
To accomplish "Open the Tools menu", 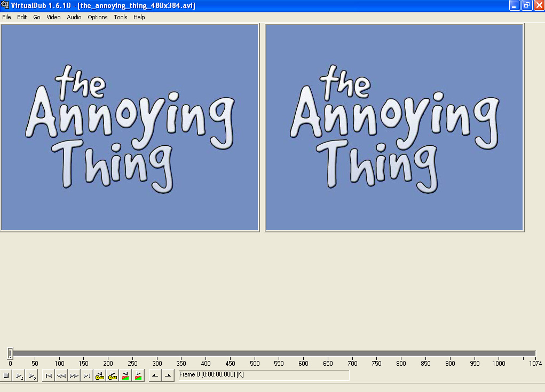I will coord(121,17).
